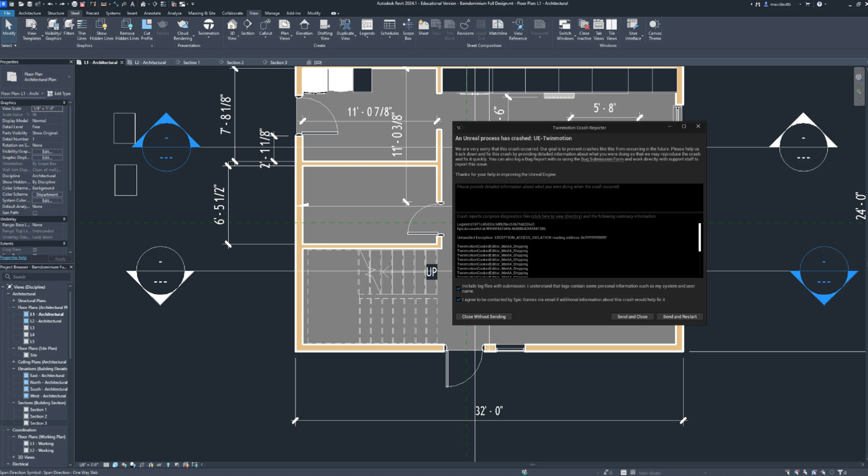This screenshot has width=868, height=476.
Task: Open the Legends tool
Action: pos(367,28)
